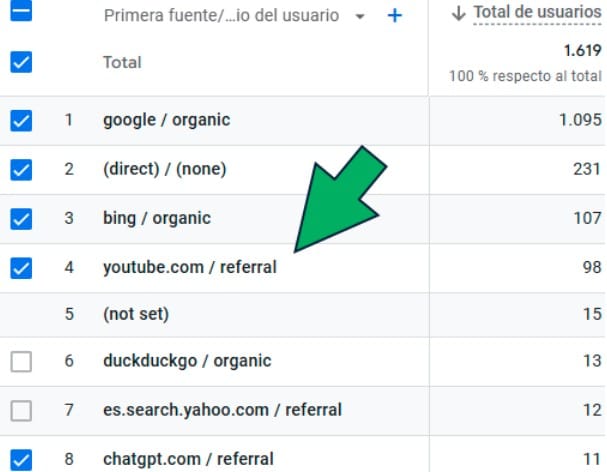Toggle the header select-all checkbox
Viewport: 607px width, 472px height.
[21, 12]
